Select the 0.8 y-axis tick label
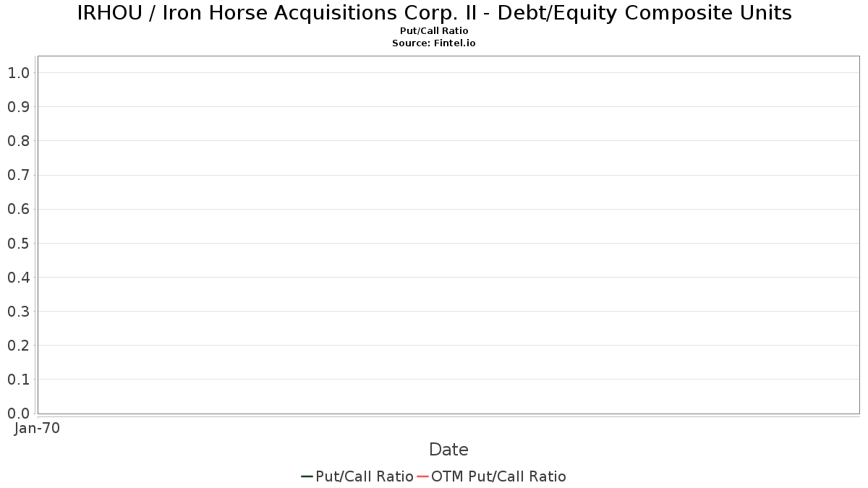The width and height of the screenshot is (868, 488). (x=18, y=141)
